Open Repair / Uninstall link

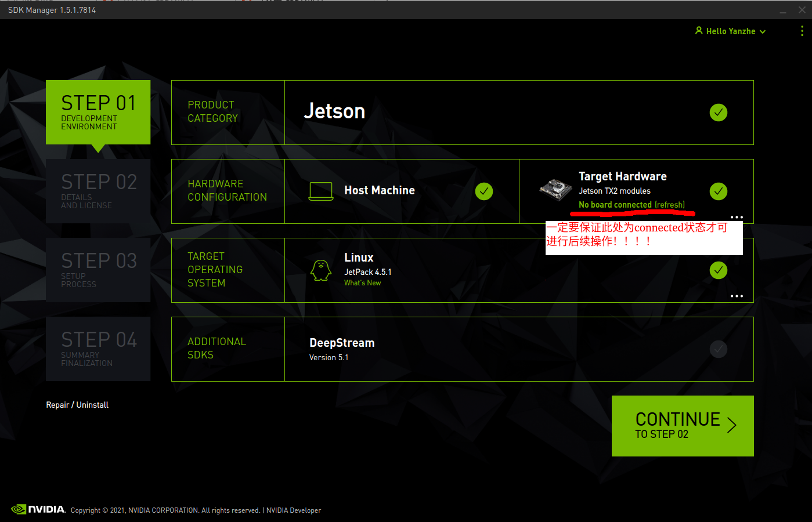pyautogui.click(x=77, y=405)
